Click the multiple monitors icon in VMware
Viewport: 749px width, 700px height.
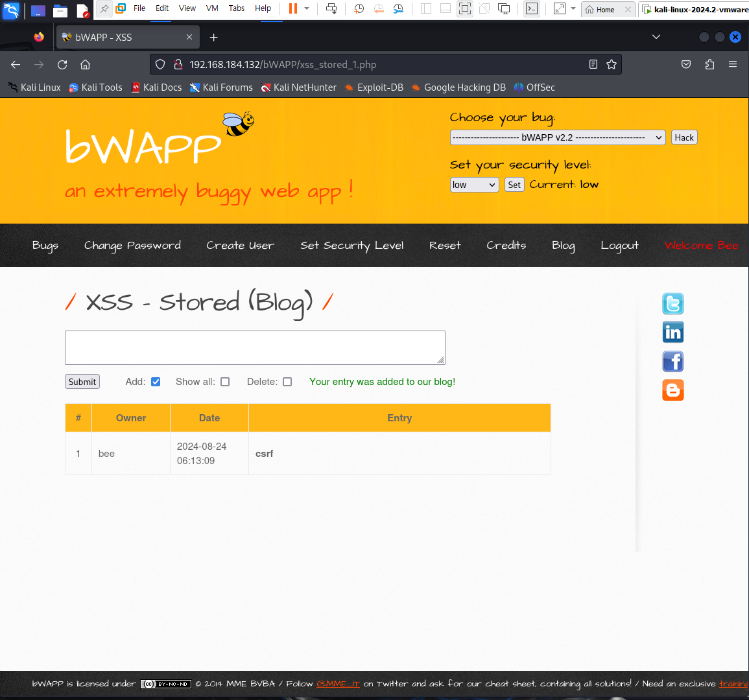504,8
